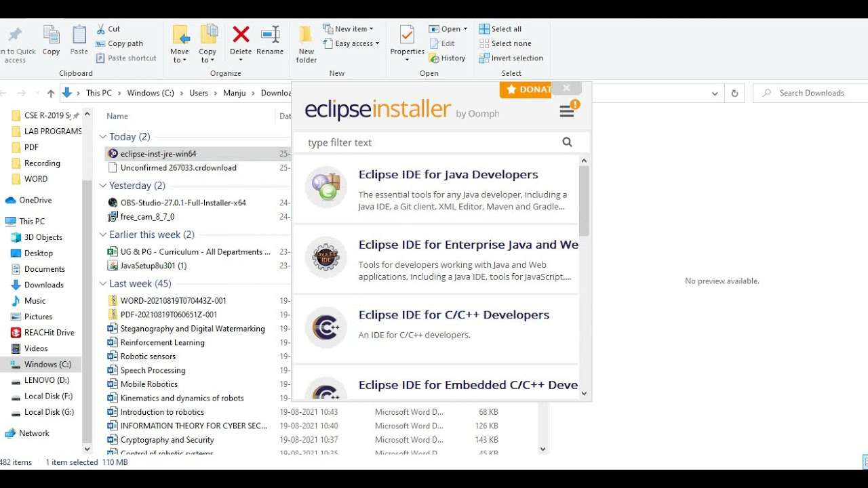The image size is (868, 488).
Task: Click the Eclipse installer search magnifier icon
Action: 567,142
